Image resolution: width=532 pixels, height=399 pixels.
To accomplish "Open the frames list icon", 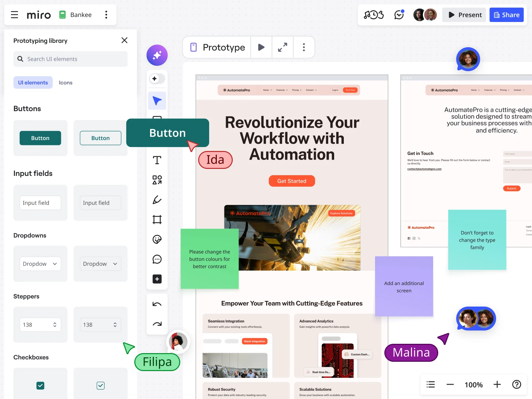I will coord(431,385).
